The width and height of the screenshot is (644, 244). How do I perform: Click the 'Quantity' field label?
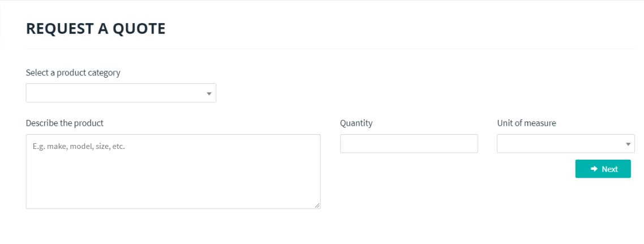click(356, 123)
